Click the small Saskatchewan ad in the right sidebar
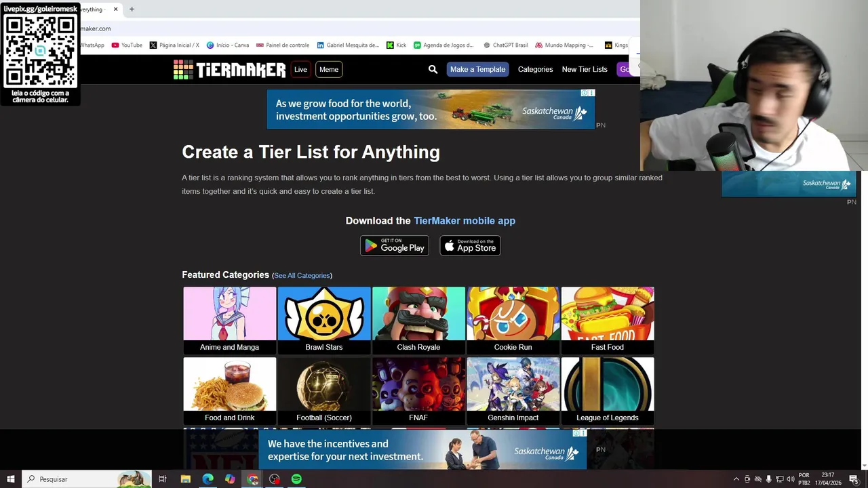This screenshot has width=868, height=488. (x=789, y=184)
